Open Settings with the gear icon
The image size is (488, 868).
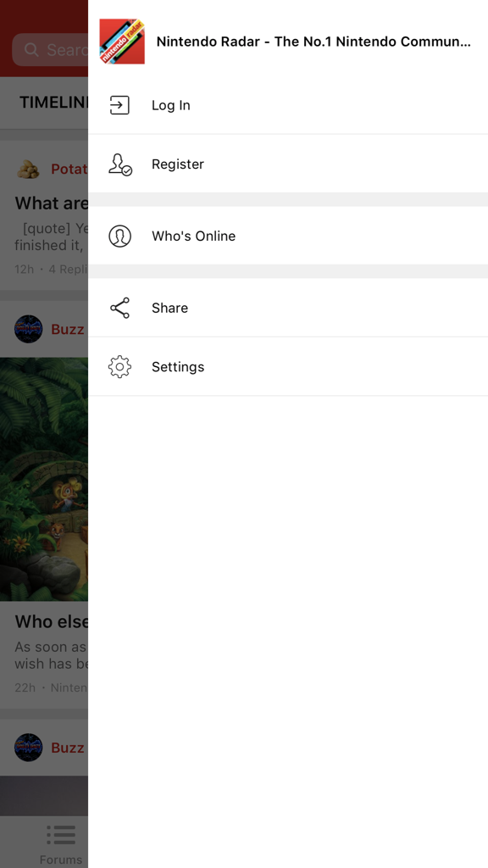coord(119,366)
